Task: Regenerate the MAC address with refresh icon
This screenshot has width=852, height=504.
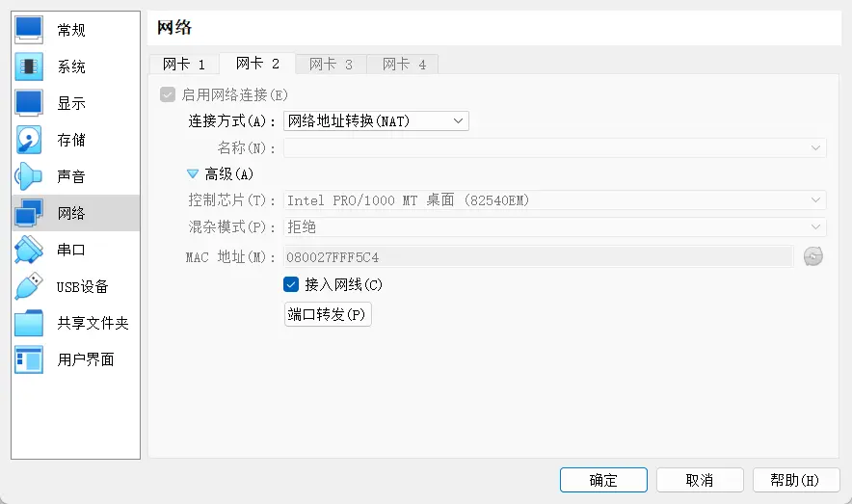Action: pyautogui.click(x=813, y=257)
